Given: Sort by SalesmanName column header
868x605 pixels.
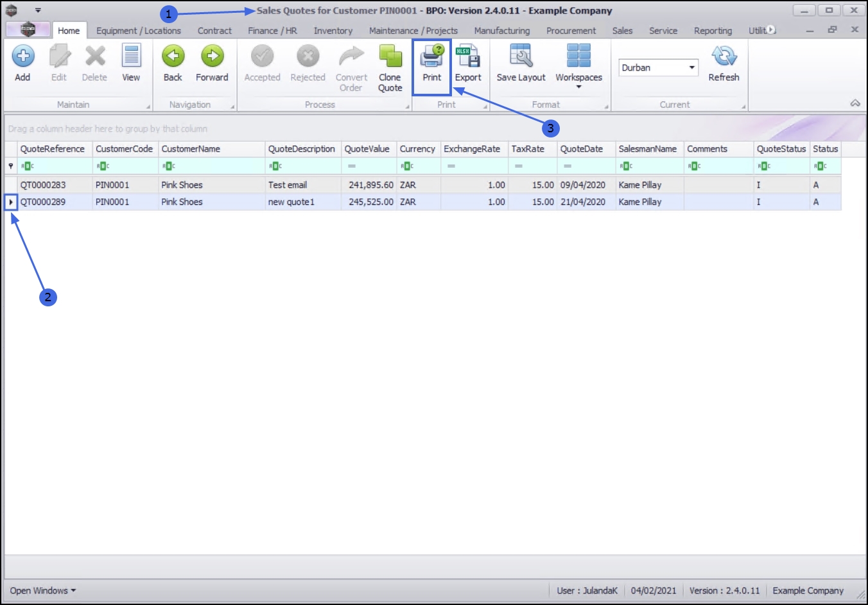Looking at the screenshot, I should [649, 149].
